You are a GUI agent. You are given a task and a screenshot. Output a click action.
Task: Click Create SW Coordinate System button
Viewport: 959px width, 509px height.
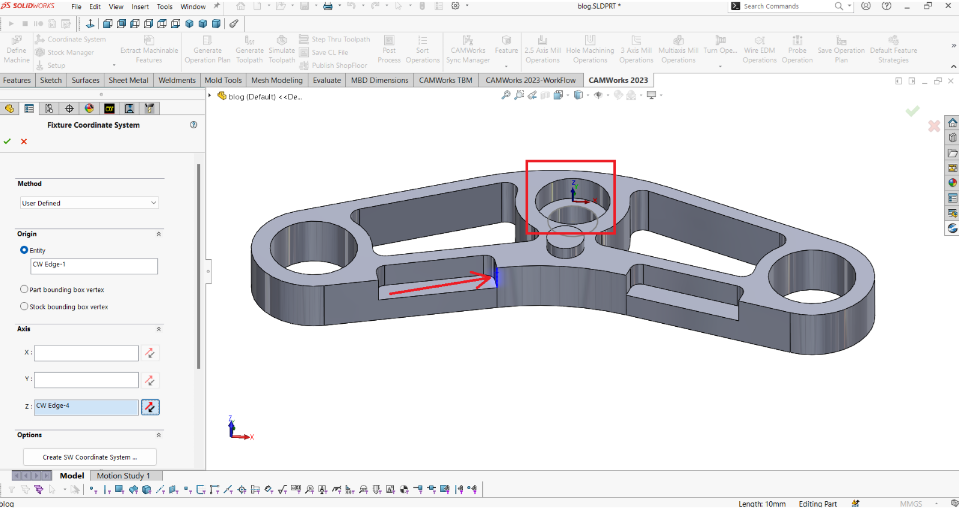[89, 456]
